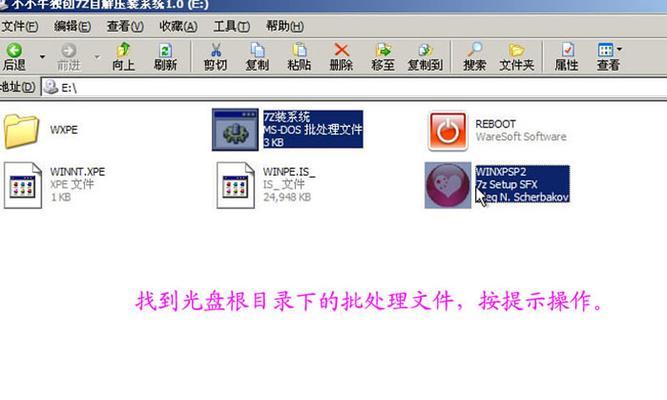The width and height of the screenshot is (667, 400).
Task: Select the WXPE folder icon
Action: tap(21, 131)
